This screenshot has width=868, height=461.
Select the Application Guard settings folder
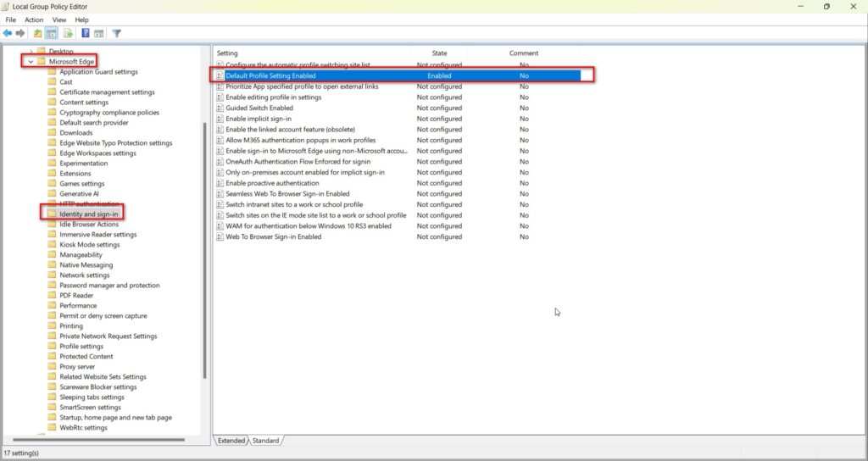[x=98, y=72]
